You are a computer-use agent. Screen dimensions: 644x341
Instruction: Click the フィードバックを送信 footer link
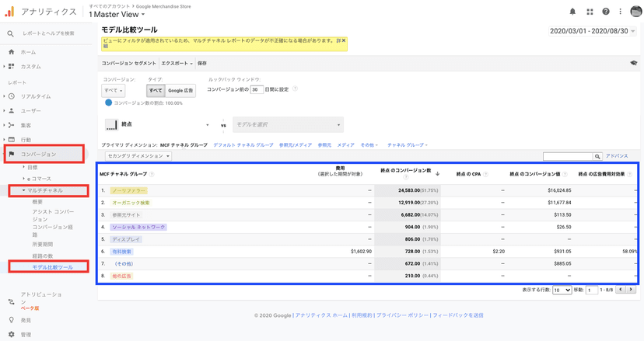point(457,315)
